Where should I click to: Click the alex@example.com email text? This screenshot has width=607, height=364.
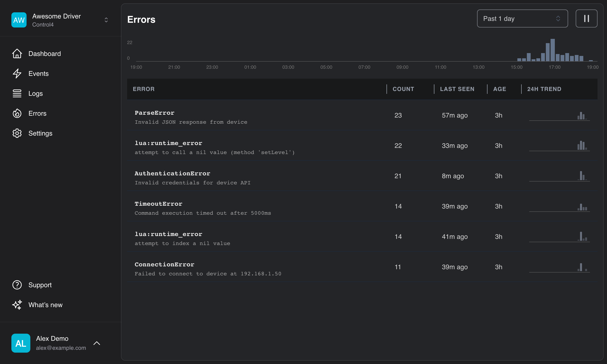(61, 348)
